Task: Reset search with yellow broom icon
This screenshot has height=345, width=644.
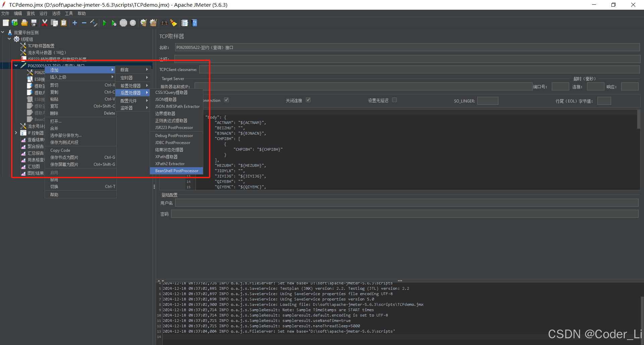Action: (x=174, y=23)
